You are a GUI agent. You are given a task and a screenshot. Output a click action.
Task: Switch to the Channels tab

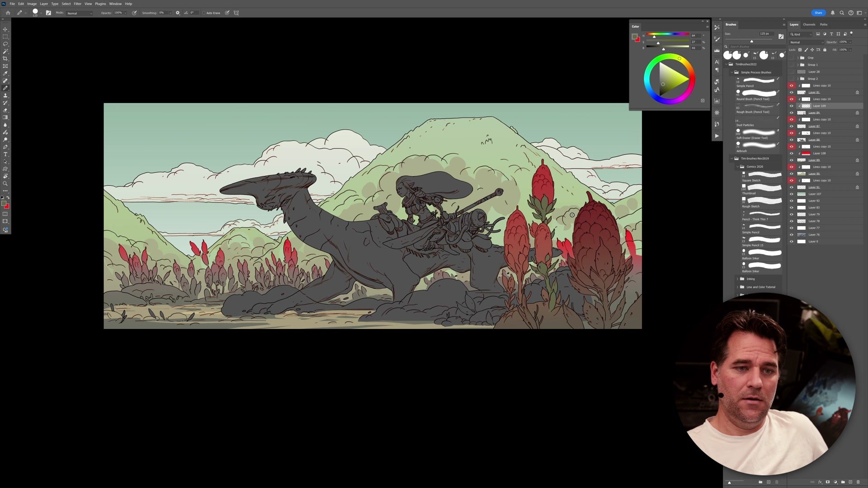tap(809, 24)
